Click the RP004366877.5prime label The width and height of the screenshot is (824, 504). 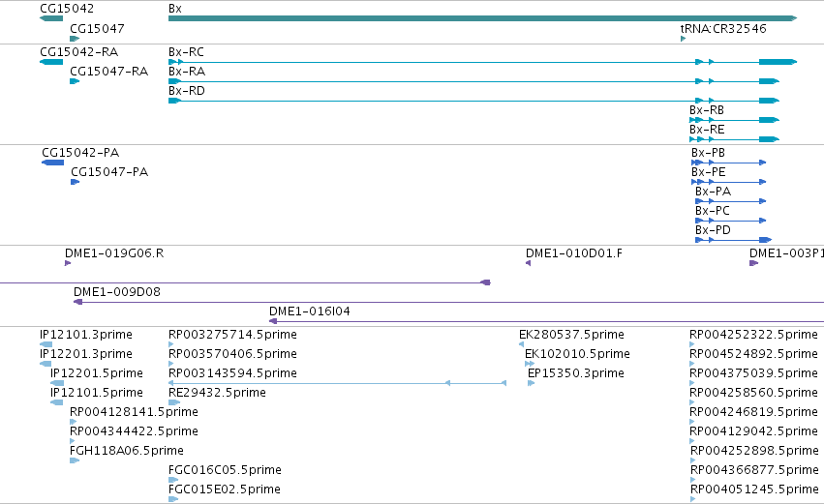pyautogui.click(x=754, y=470)
